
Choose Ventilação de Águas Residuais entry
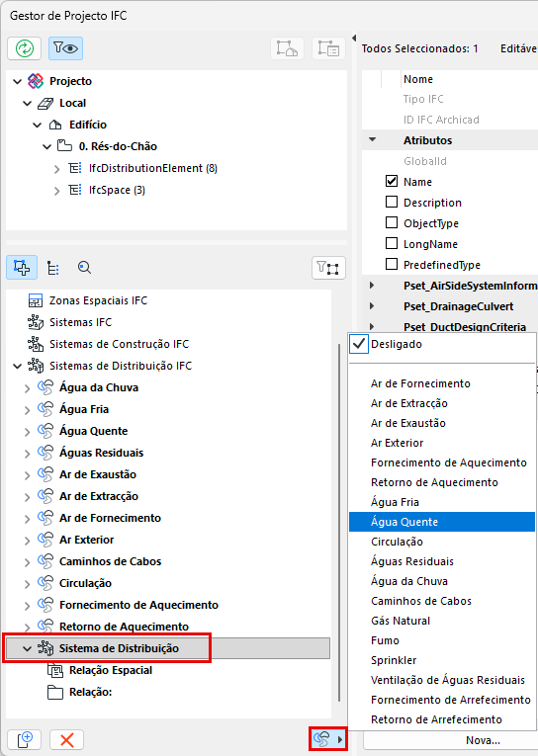(442, 680)
